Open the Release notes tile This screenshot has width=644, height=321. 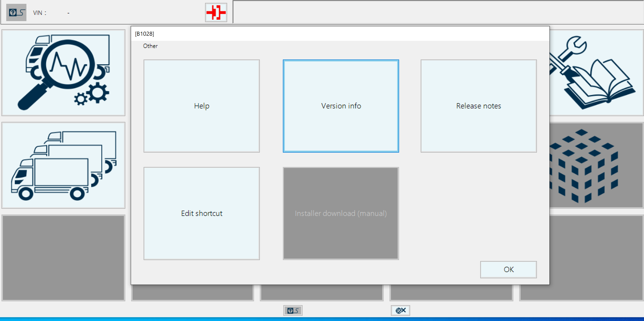[479, 106]
